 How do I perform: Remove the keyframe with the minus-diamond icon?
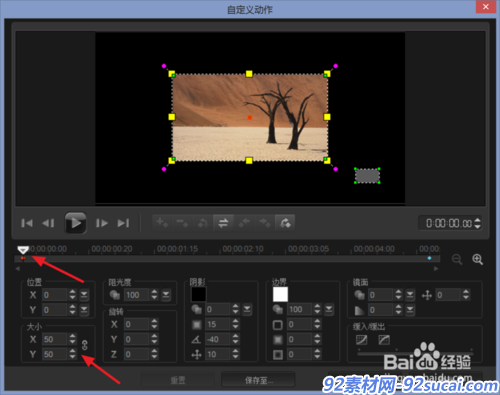182,223
